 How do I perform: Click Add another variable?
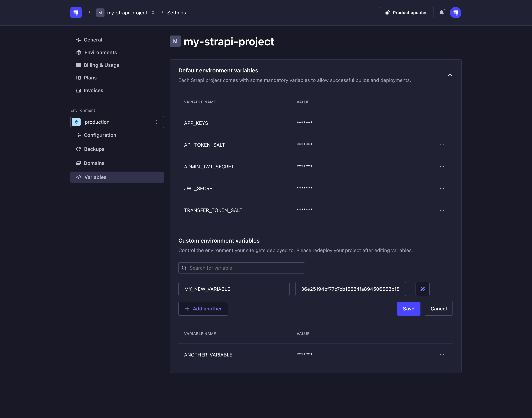click(x=203, y=309)
